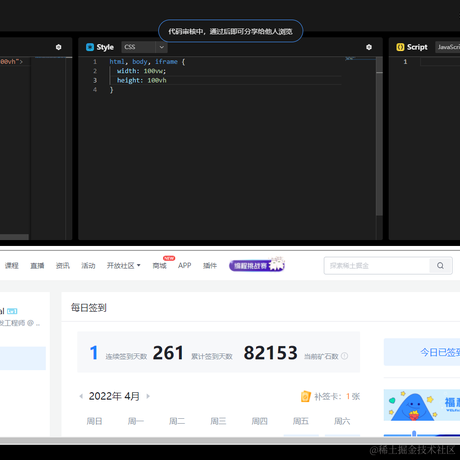Click the 每日签到 heading

pyautogui.click(x=89, y=308)
